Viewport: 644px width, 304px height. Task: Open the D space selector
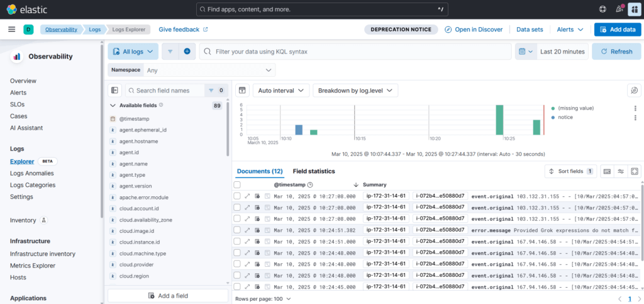[28, 30]
